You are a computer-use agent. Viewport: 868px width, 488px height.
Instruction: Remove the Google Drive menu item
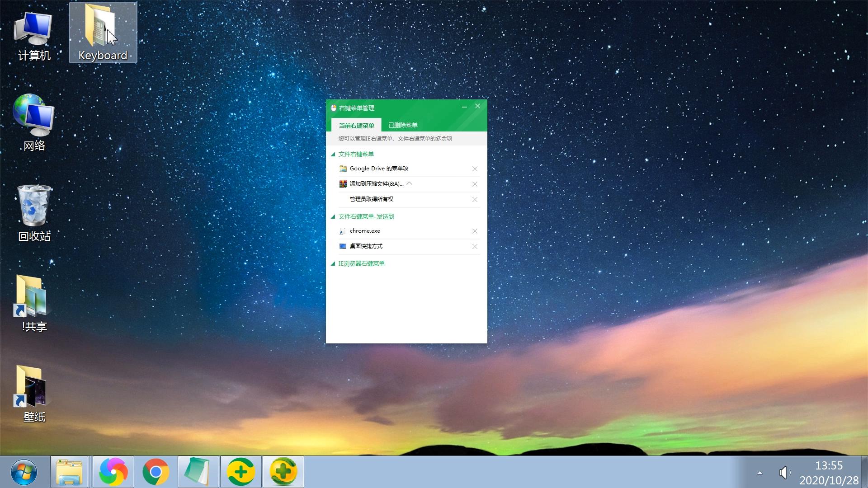tap(475, 169)
